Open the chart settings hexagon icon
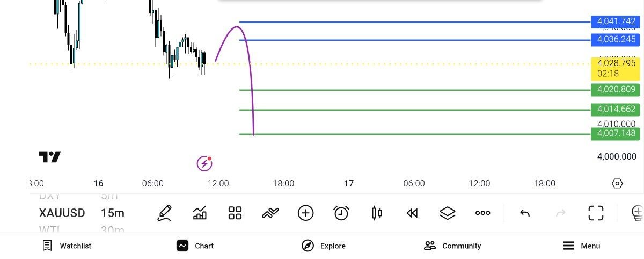 [x=617, y=184]
